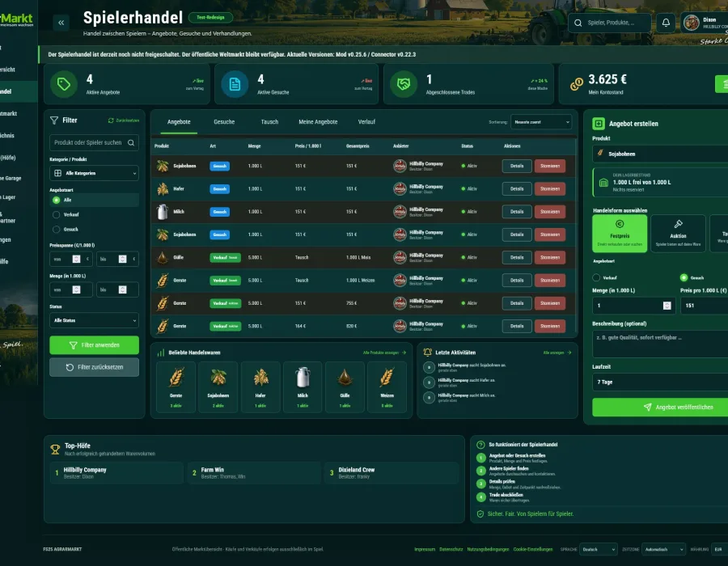Select the Weizen card in Beliebte Handelswaren
The image size is (728, 566).
387,387
